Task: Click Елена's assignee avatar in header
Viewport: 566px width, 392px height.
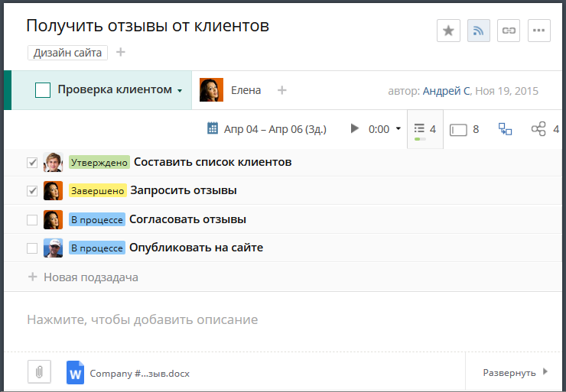Action: click(211, 90)
